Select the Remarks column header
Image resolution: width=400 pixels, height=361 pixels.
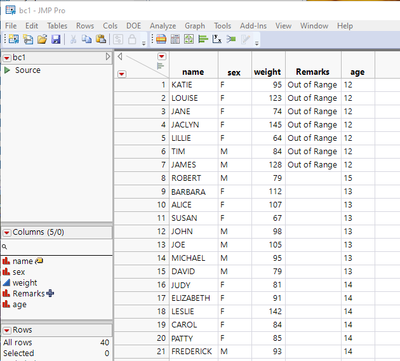coord(313,72)
